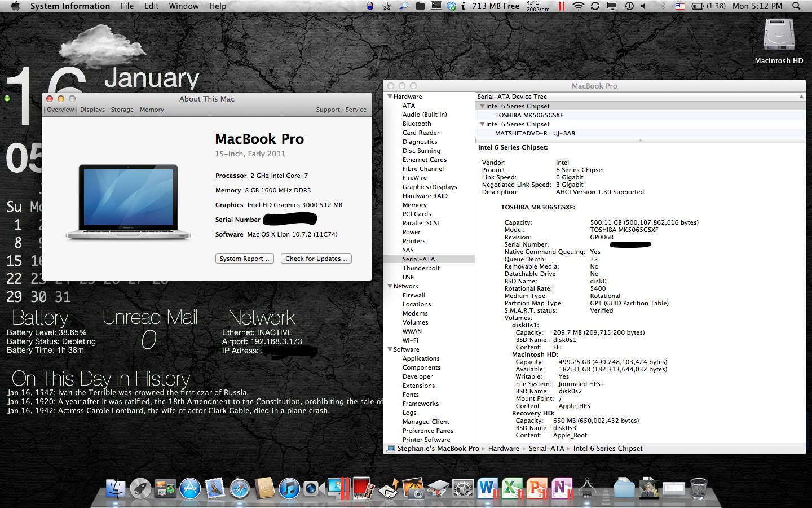Image resolution: width=812 pixels, height=508 pixels.
Task: Click the volume speaker menu bar icon
Action: (644, 6)
